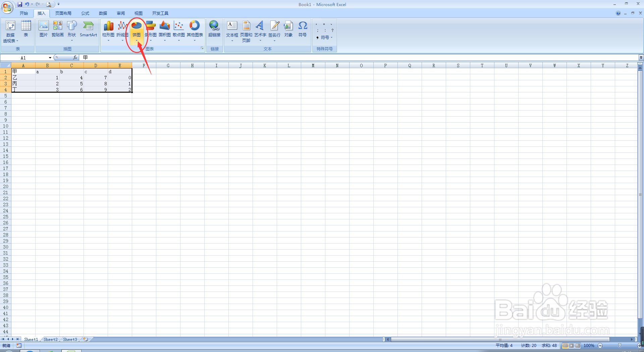Screen dimensions: 644x352
Task: Save the workbook from the quick access toolbar
Action: click(x=19, y=4)
